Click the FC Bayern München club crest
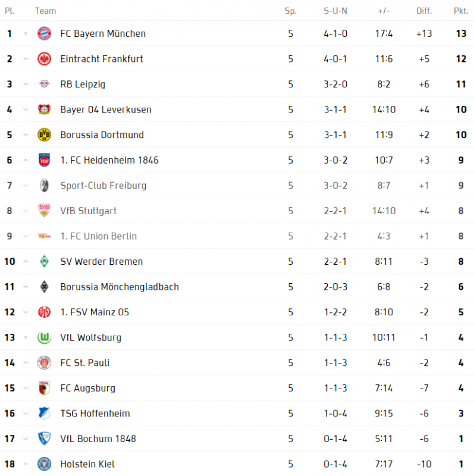474x476 pixels. click(44, 34)
